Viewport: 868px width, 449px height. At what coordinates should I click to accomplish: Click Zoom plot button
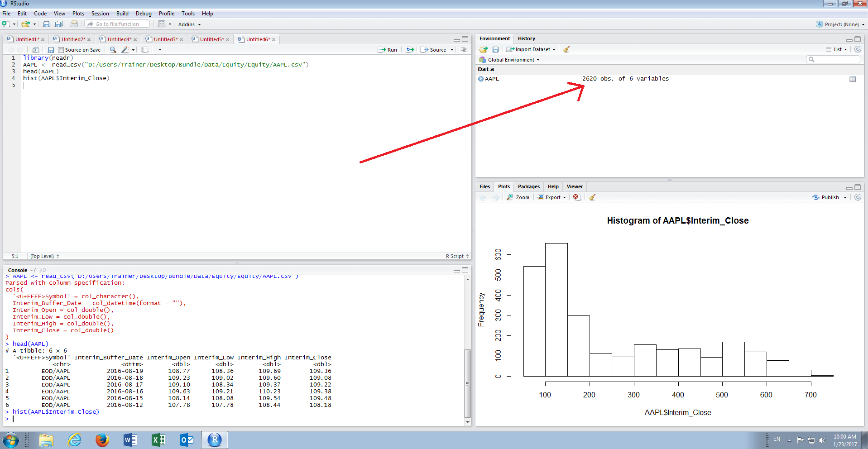click(x=518, y=197)
